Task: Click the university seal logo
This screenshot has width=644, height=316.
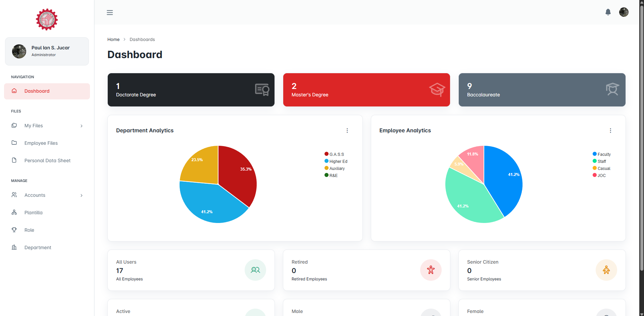Action: click(47, 19)
